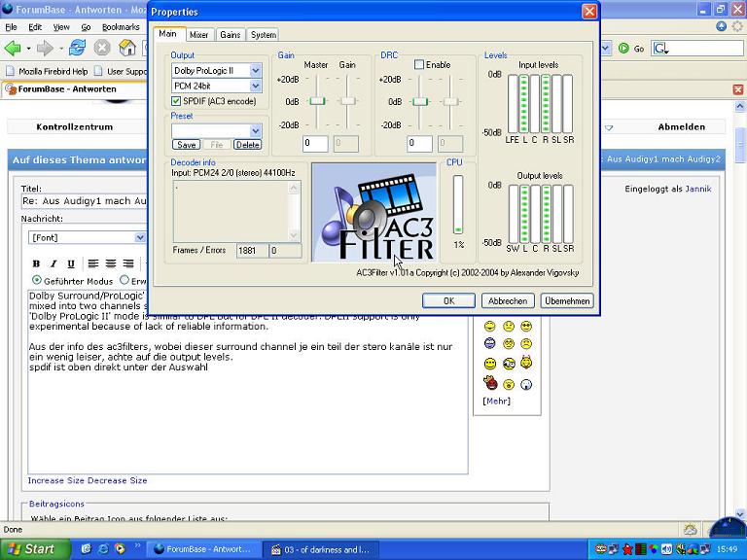This screenshot has height=560, width=747.
Task: Click the [Mehr] smileys link
Action: 496,401
